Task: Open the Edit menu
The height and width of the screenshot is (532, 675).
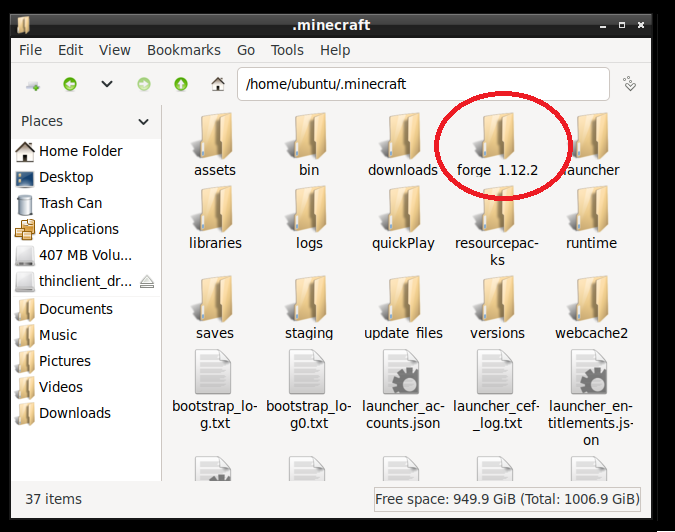Action: (x=71, y=50)
